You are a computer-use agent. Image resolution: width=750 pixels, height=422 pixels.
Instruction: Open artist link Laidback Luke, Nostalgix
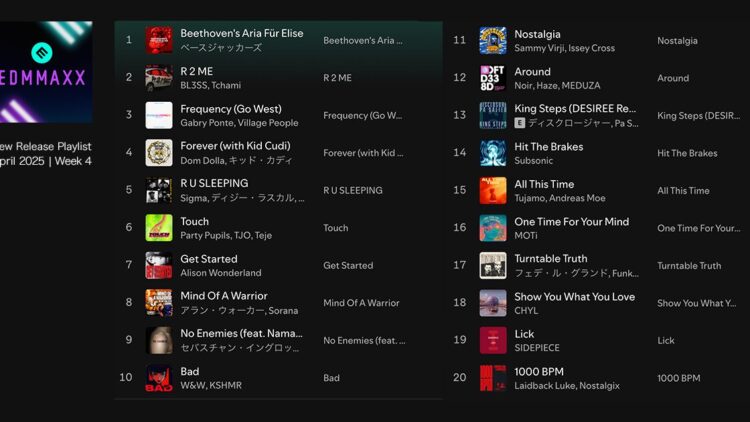[x=567, y=386]
